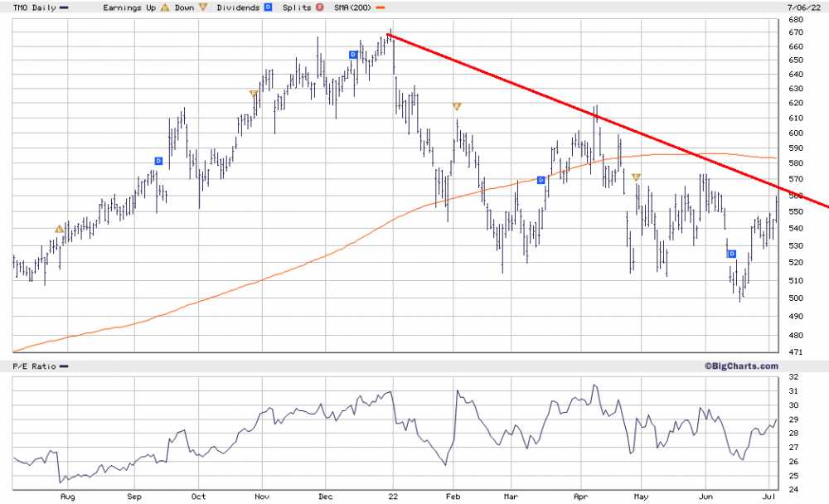The image size is (829, 504).
Task: Click the date '7/06/22' at top right
Action: (x=803, y=7)
